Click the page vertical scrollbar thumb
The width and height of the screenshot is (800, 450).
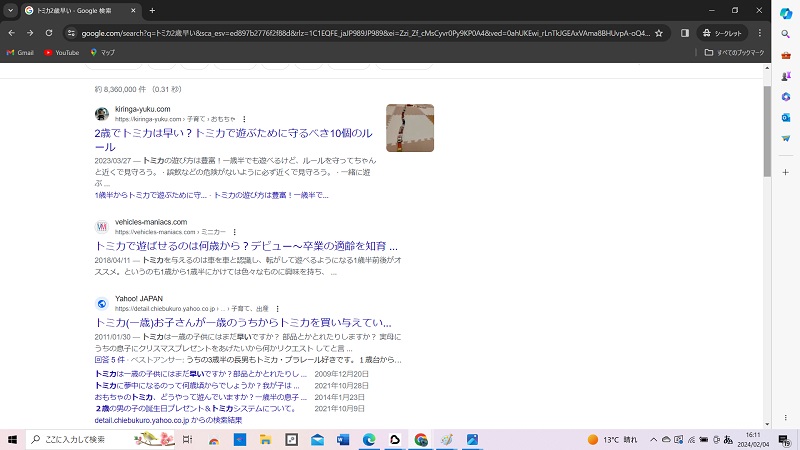tap(767, 132)
